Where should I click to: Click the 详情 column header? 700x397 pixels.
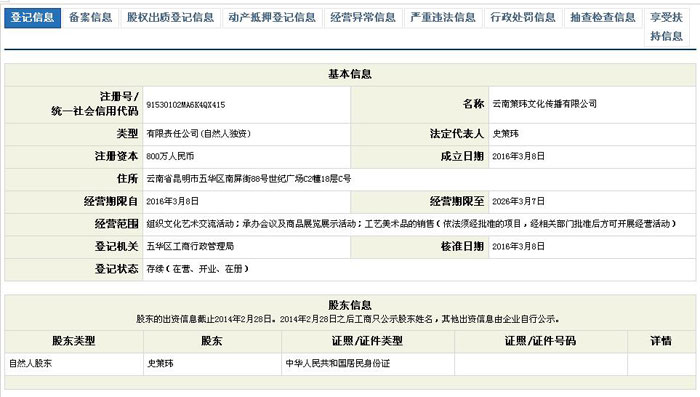[x=661, y=341]
